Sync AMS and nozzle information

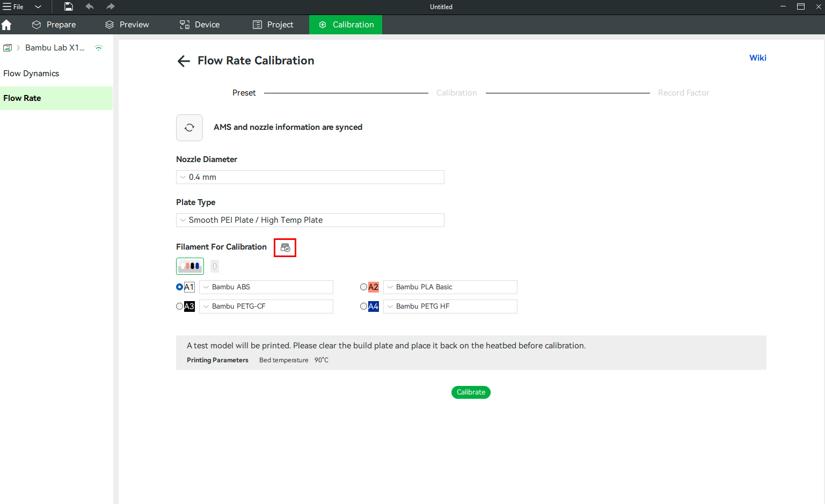pos(189,128)
